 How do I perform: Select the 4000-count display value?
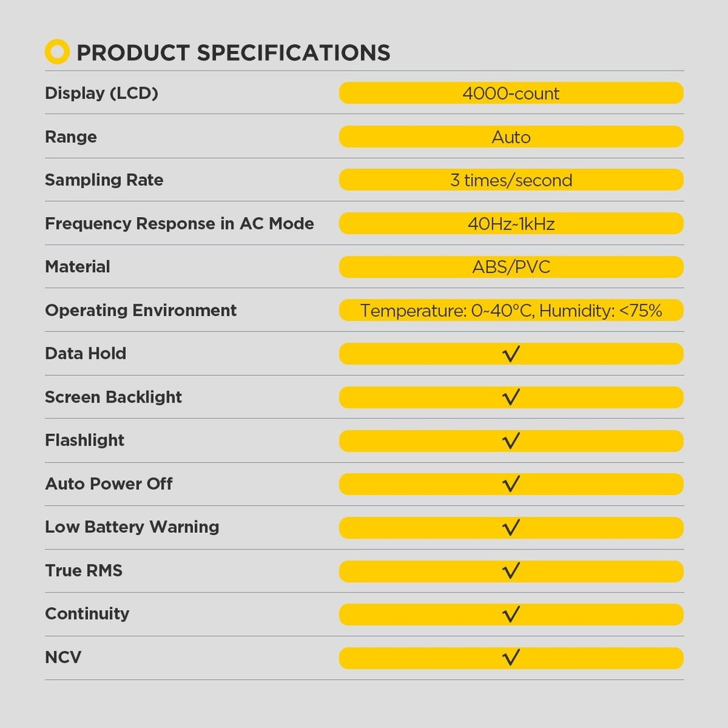click(x=511, y=93)
